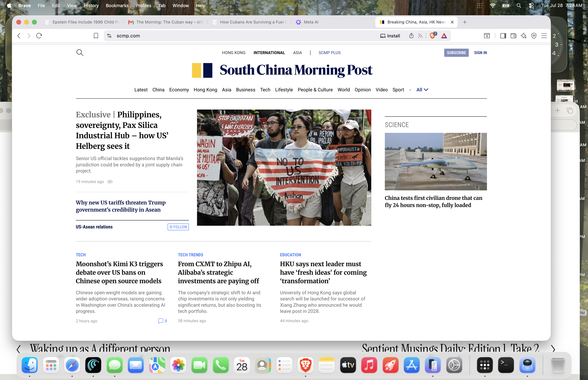588x380 pixels.
Task: Switch to How Cubans Are Surviving tab
Action: 250,22
